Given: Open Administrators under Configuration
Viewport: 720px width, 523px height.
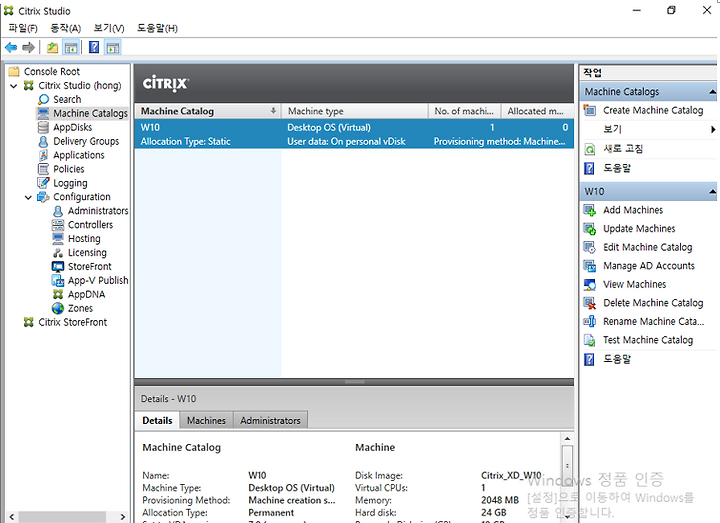Looking at the screenshot, I should (98, 211).
